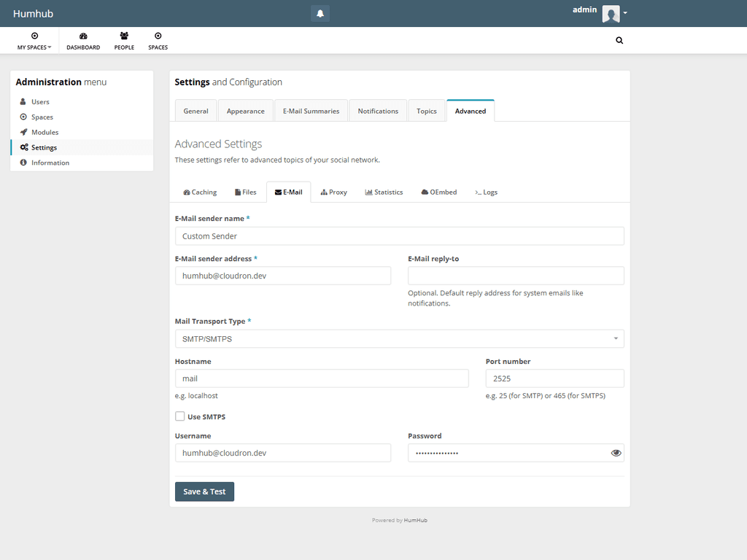Click the Save & Test button
747x560 pixels.
point(204,491)
